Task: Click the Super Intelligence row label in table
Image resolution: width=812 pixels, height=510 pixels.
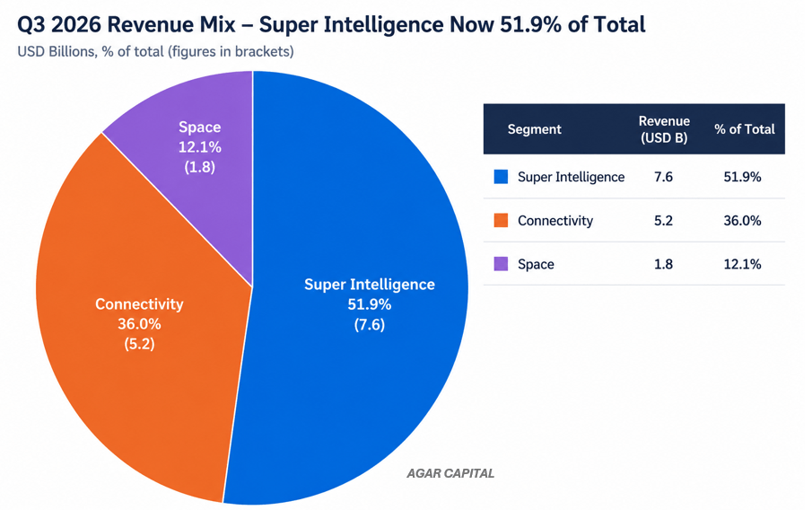Action: point(572,177)
